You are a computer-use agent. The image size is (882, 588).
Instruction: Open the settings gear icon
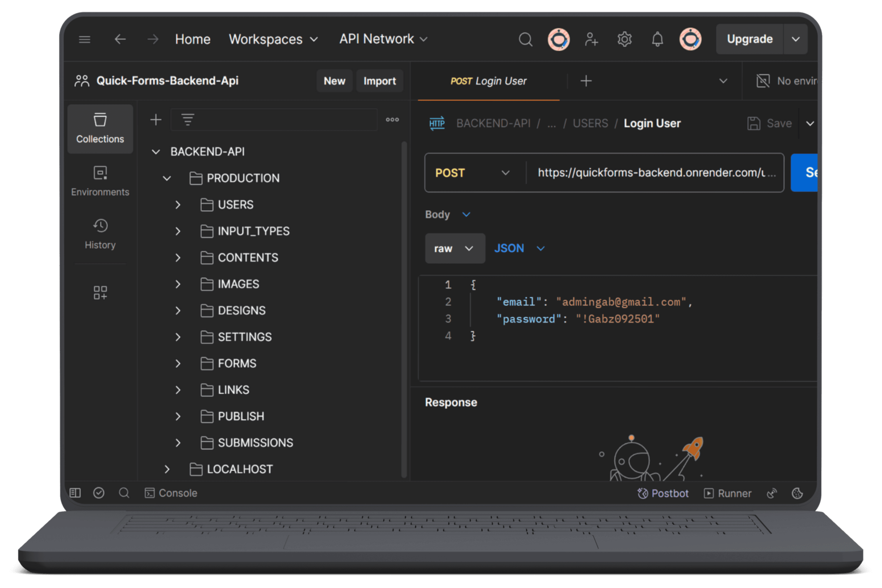[x=624, y=39]
